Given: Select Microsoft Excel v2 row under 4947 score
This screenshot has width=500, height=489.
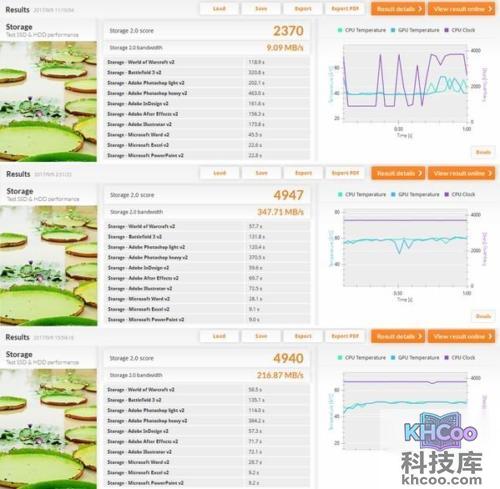Looking at the screenshot, I should [207, 309].
